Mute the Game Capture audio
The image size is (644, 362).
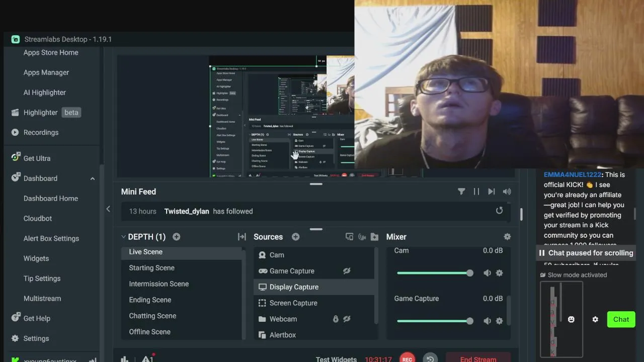click(x=487, y=321)
